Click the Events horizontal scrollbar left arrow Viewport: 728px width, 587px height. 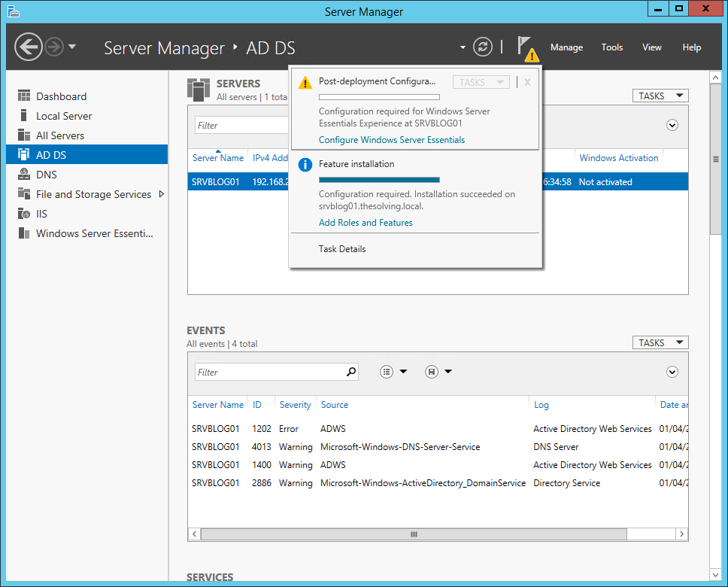pyautogui.click(x=195, y=534)
